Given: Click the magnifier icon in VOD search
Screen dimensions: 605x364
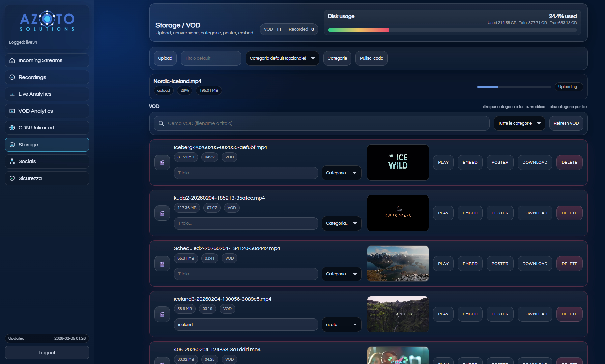Looking at the screenshot, I should (x=161, y=123).
